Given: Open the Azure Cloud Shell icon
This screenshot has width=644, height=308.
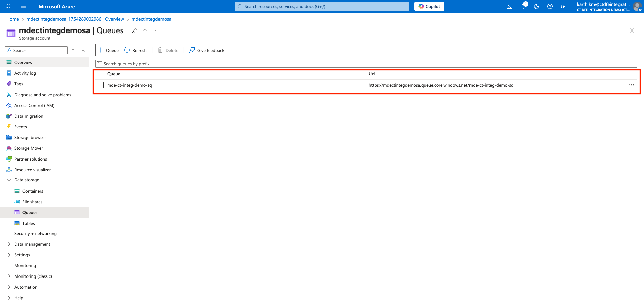Looking at the screenshot, I should tap(509, 6).
